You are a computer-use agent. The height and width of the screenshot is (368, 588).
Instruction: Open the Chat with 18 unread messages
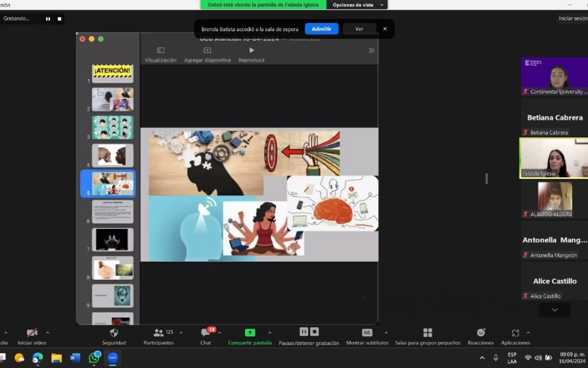click(205, 333)
